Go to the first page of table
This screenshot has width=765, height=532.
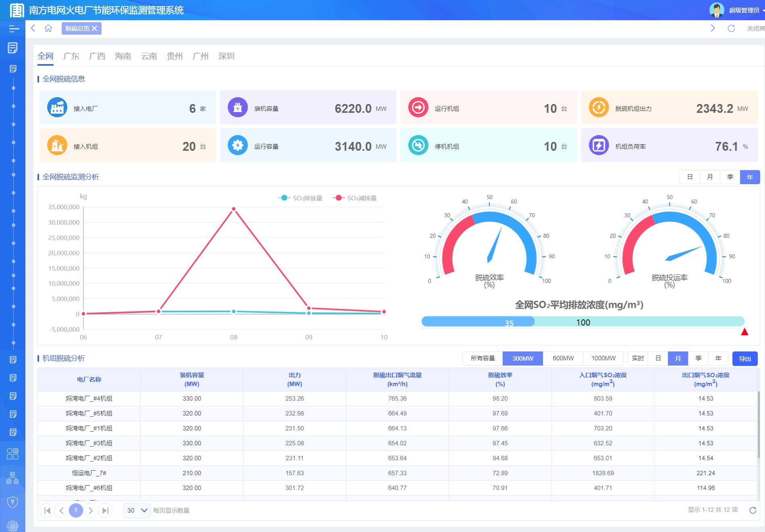[x=47, y=511]
